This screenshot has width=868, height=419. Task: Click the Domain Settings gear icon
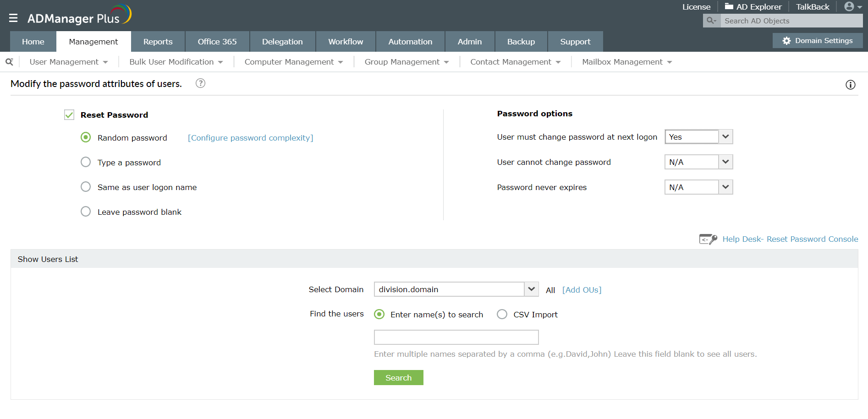click(x=786, y=41)
